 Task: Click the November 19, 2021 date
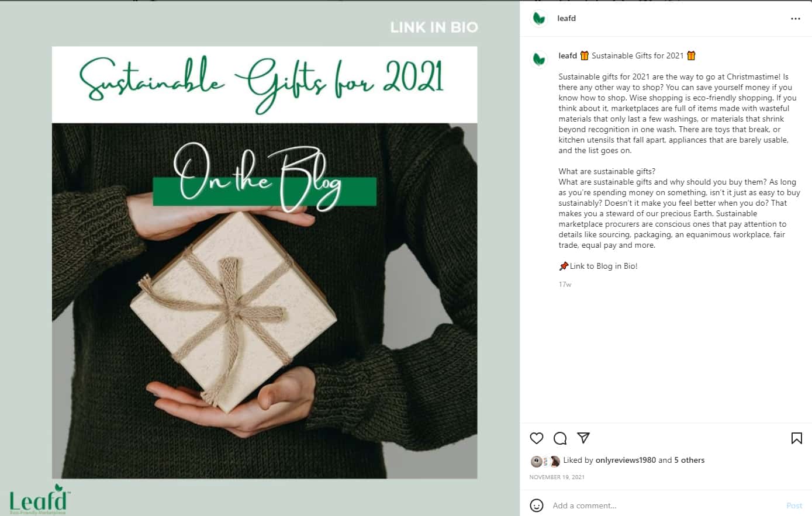557,477
